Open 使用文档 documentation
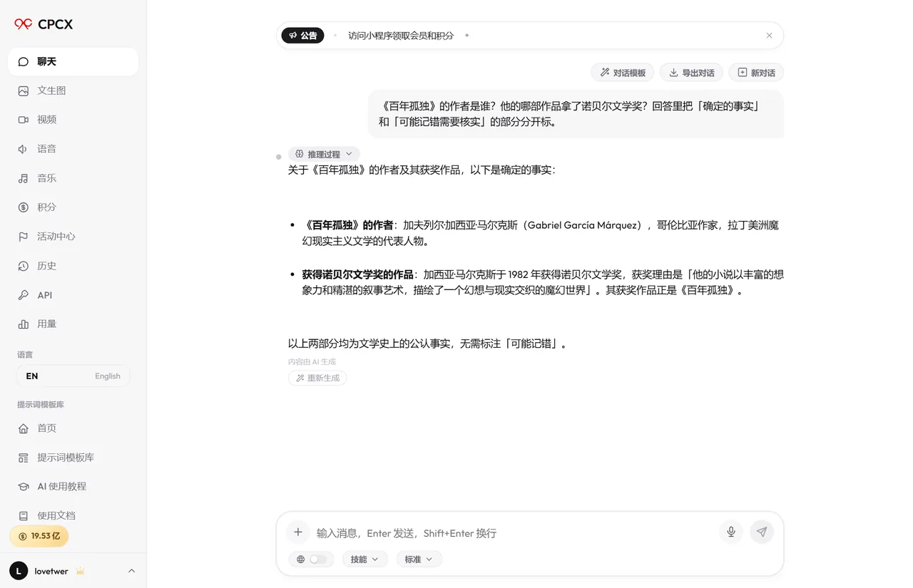The image size is (913, 588). [x=73, y=515]
